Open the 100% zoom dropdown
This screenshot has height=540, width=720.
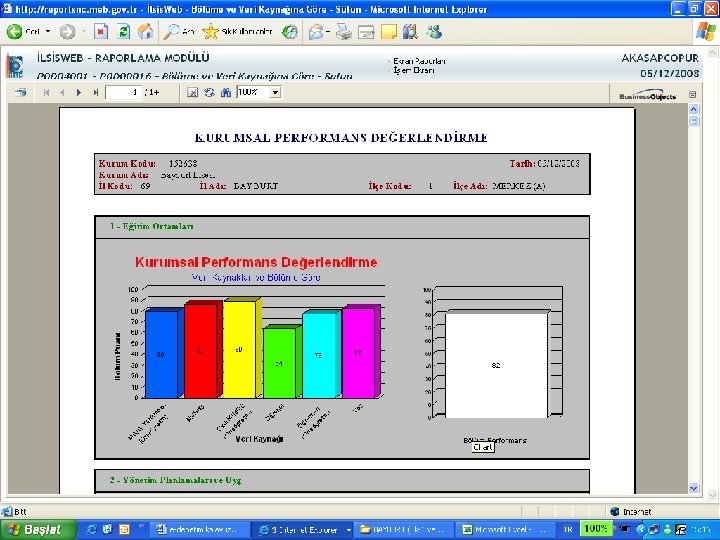275,93
